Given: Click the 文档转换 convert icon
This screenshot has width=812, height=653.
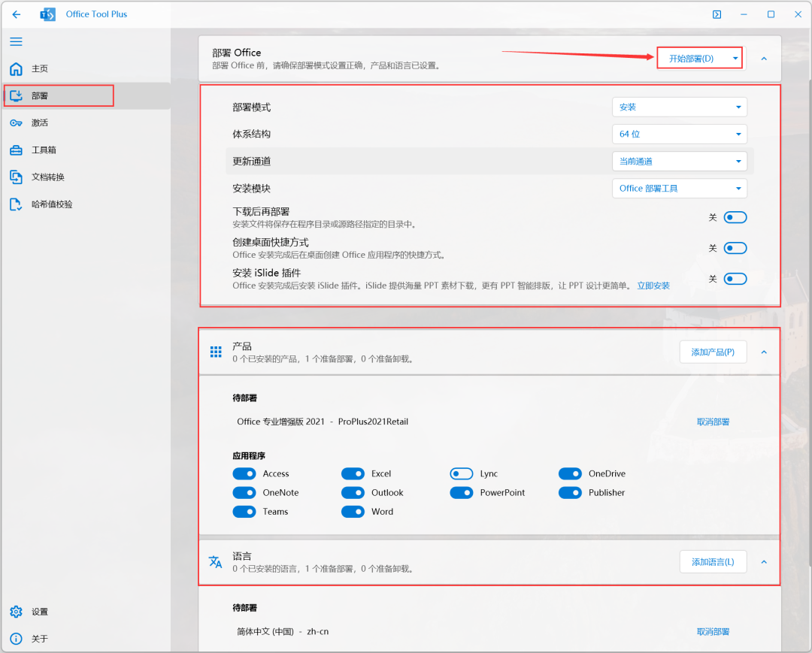Looking at the screenshot, I should (16, 177).
